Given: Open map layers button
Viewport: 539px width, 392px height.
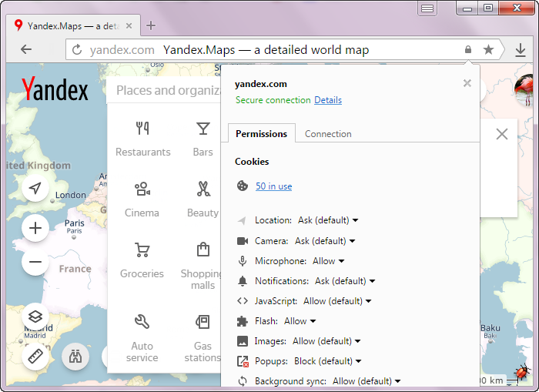Looking at the screenshot, I should [x=35, y=317].
